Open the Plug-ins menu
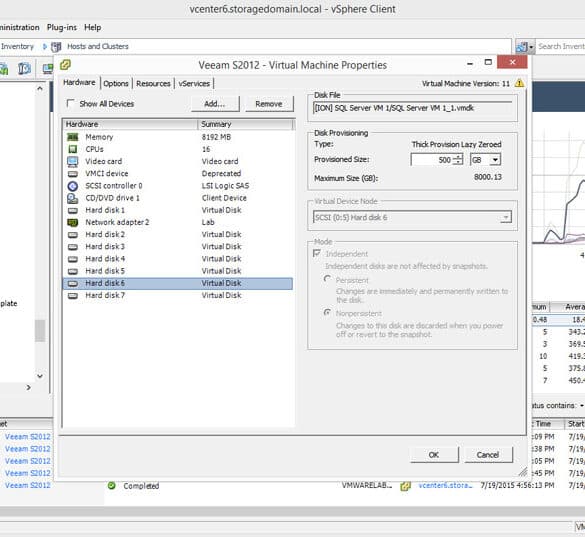The image size is (585, 537). click(x=62, y=28)
